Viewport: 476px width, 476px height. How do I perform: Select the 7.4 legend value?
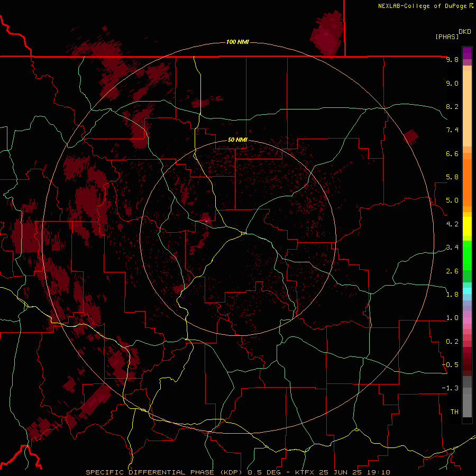[452, 130]
